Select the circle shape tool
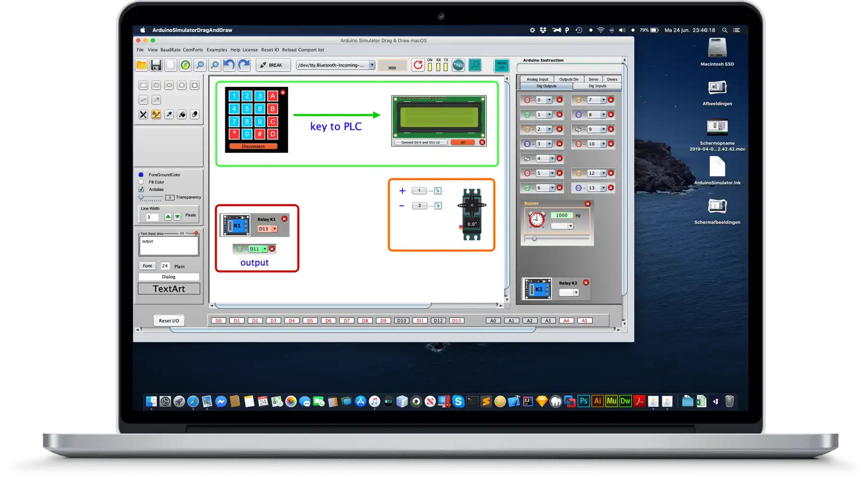868x477 pixels. tap(182, 86)
